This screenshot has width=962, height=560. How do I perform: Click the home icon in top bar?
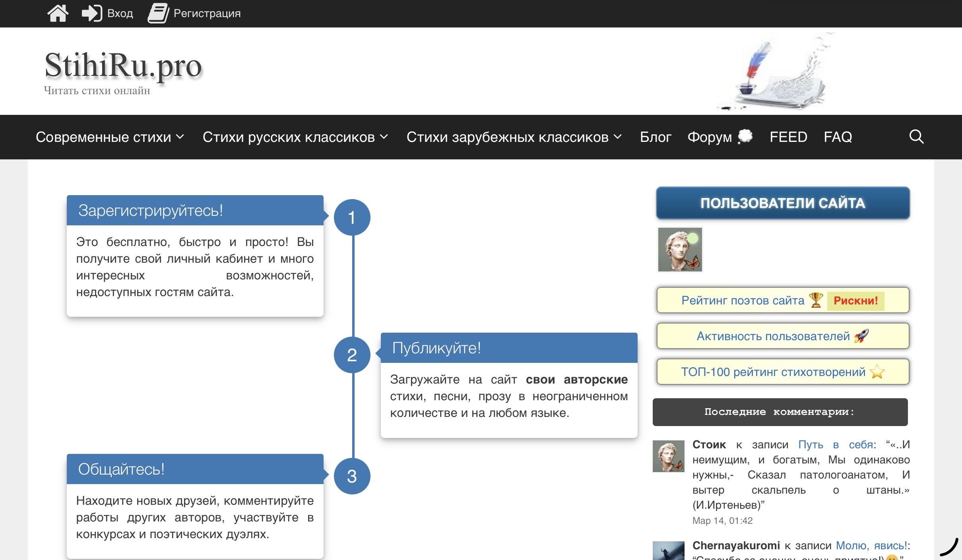[58, 13]
